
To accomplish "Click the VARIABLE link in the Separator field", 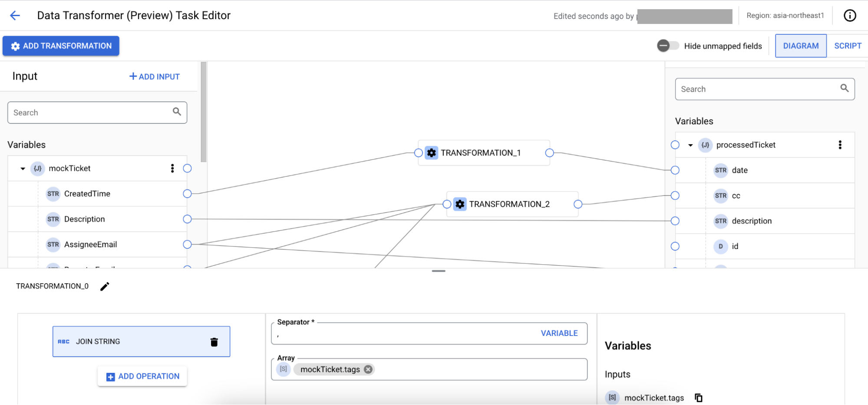I will [559, 333].
